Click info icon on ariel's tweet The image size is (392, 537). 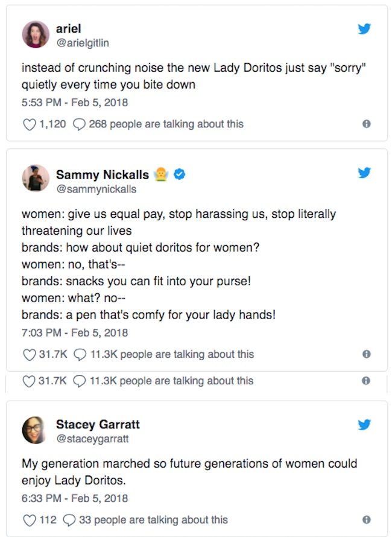coord(365,124)
